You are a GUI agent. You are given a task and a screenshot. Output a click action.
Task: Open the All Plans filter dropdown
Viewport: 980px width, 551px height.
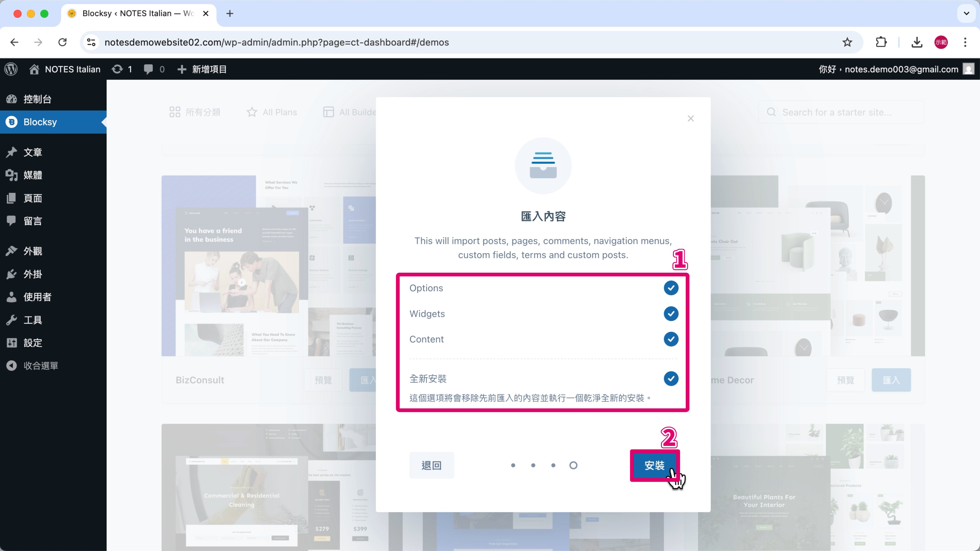click(272, 112)
